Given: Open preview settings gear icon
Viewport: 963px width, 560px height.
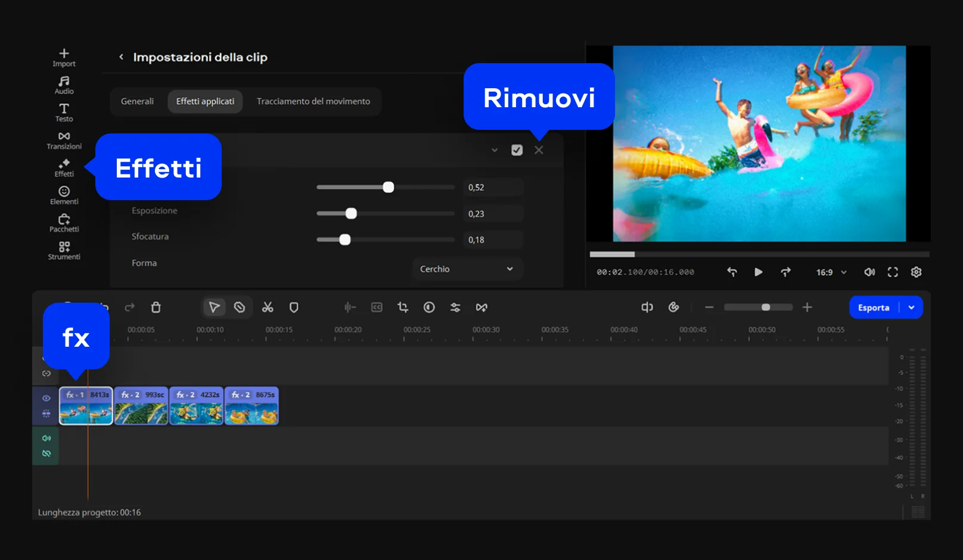Looking at the screenshot, I should click(x=916, y=272).
